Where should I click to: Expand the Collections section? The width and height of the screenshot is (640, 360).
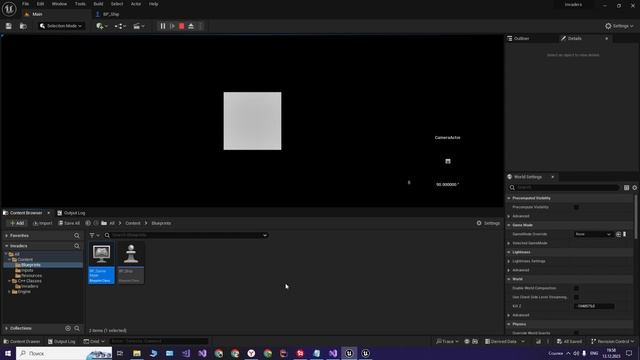(7, 328)
